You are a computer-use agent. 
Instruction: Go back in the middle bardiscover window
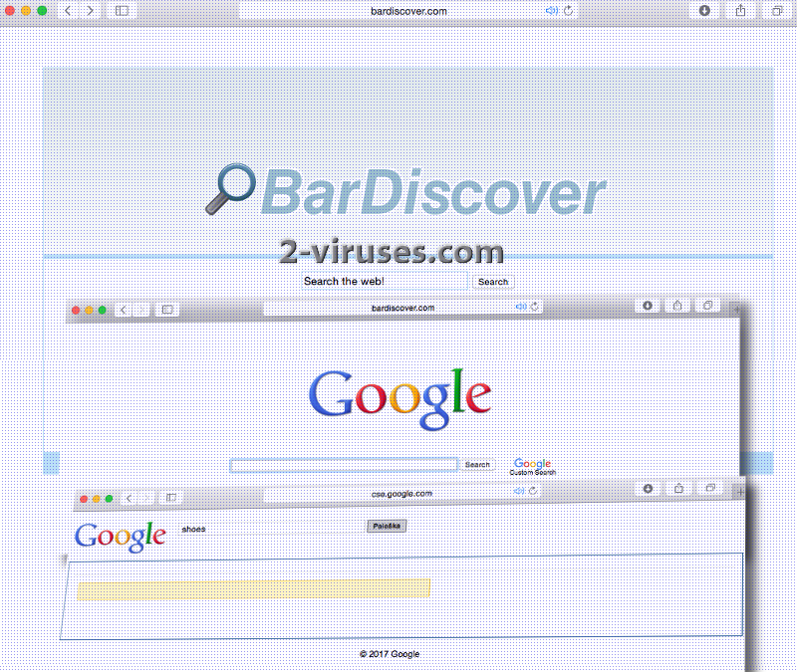point(123,310)
